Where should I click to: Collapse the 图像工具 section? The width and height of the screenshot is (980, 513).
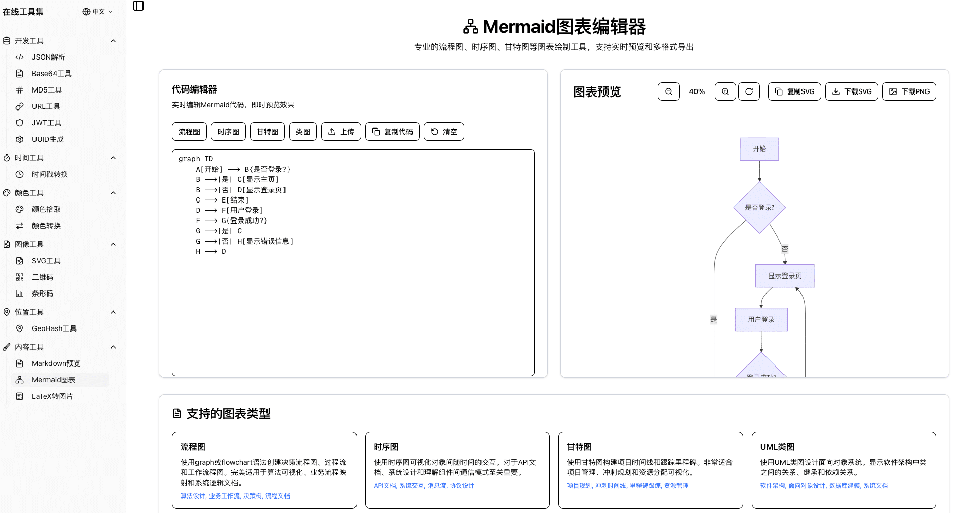tap(113, 244)
